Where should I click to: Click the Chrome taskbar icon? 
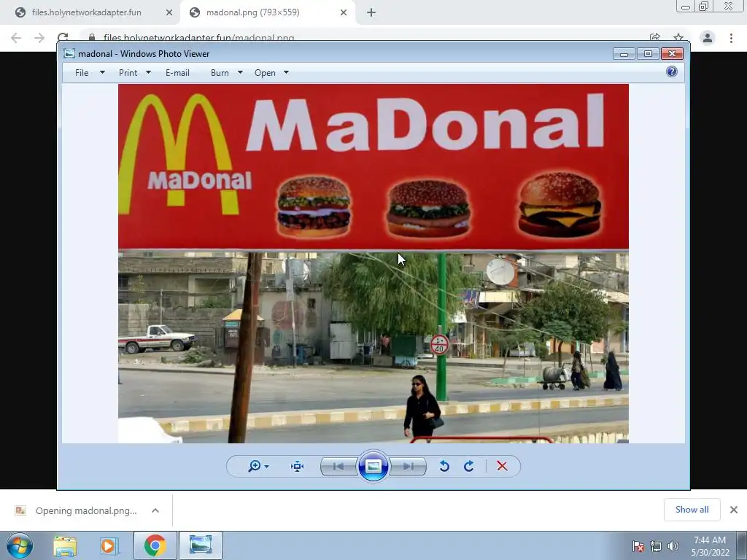click(155, 545)
